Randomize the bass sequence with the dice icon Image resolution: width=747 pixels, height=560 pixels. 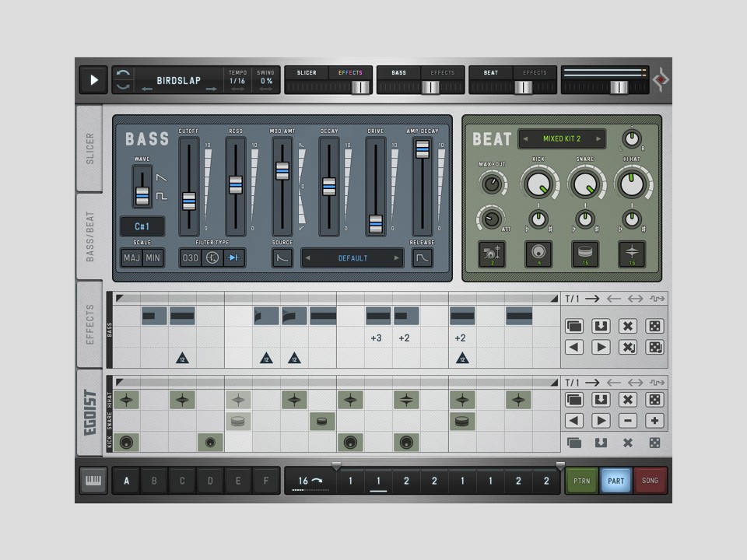click(654, 326)
